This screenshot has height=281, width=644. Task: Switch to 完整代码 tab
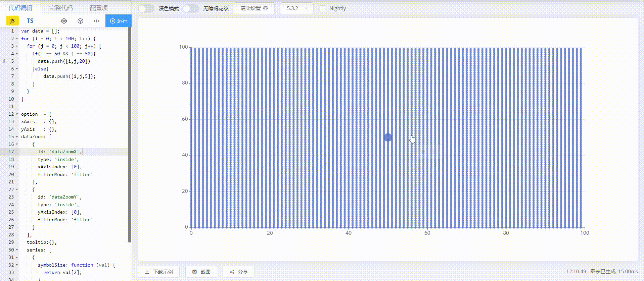click(61, 8)
